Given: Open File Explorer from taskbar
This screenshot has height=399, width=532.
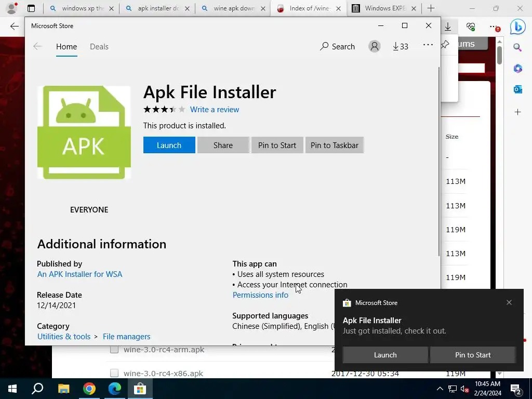Looking at the screenshot, I should pyautogui.click(x=63, y=389).
